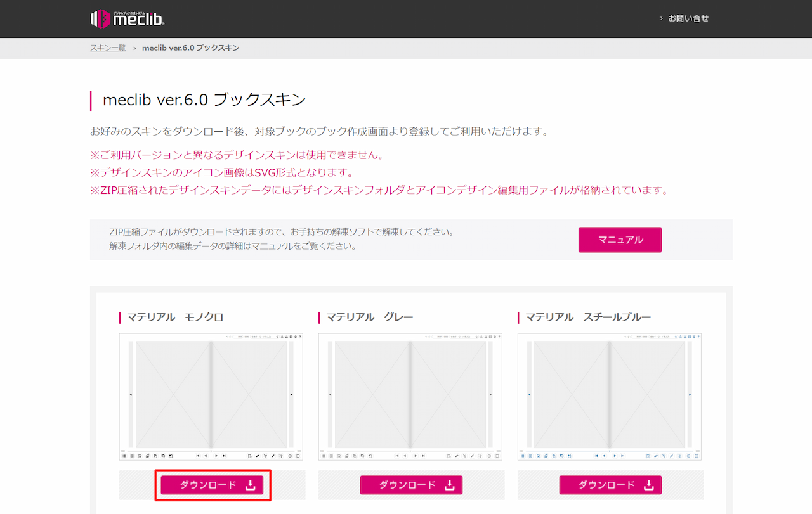
Task: Click the chevron beside お問い合せ
Action: pos(661,19)
